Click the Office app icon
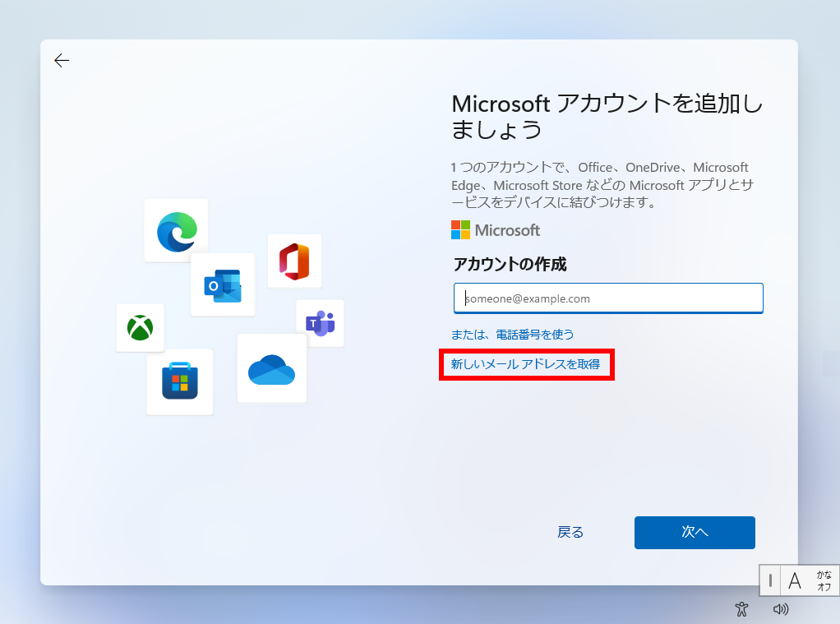The width and height of the screenshot is (840, 624). [x=294, y=261]
